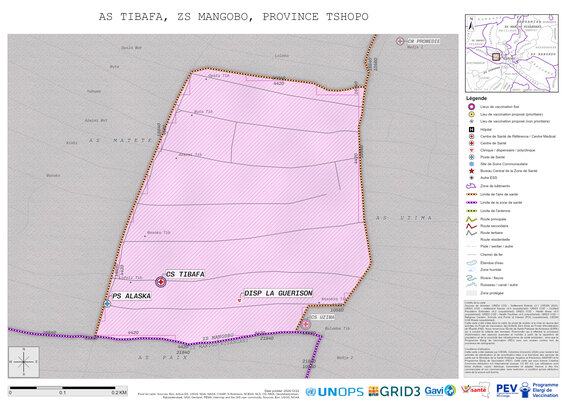This screenshot has height=400, width=566.
Task: Click the AS UZIMA area label
Action: click(404, 218)
